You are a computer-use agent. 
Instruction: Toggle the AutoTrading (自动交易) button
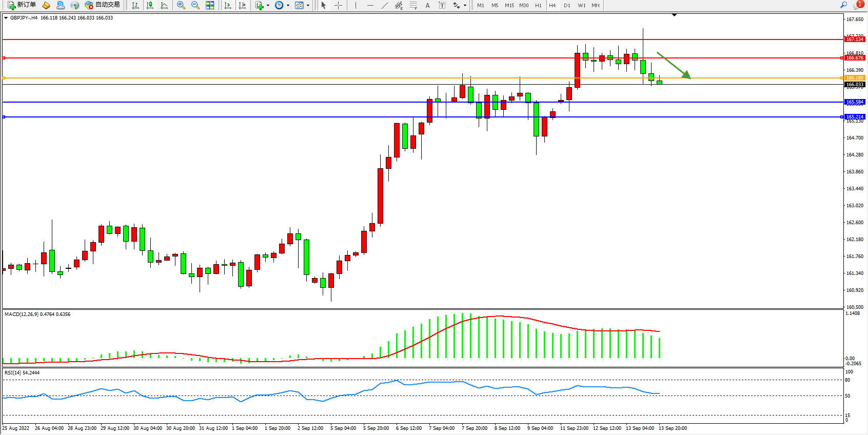tap(103, 5)
